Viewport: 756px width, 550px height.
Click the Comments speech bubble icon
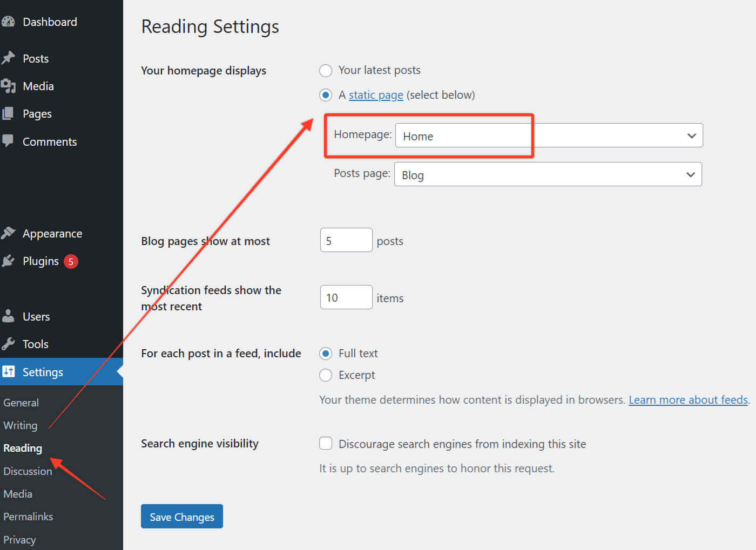pos(8,141)
